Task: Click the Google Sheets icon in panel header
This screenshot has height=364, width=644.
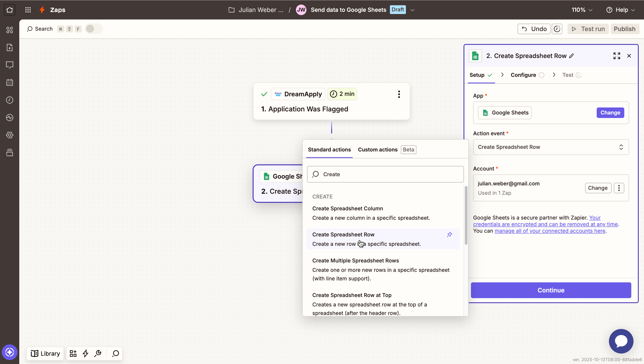Action: point(475,56)
